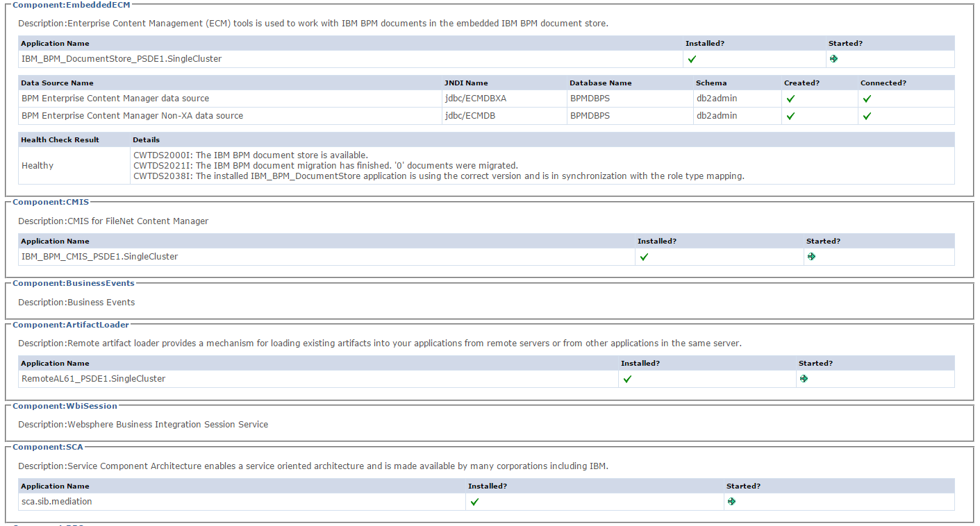The height and width of the screenshot is (526, 980).
Task: Select RemoteAL61_PSDE1.SingleCluster application name
Action: [94, 379]
